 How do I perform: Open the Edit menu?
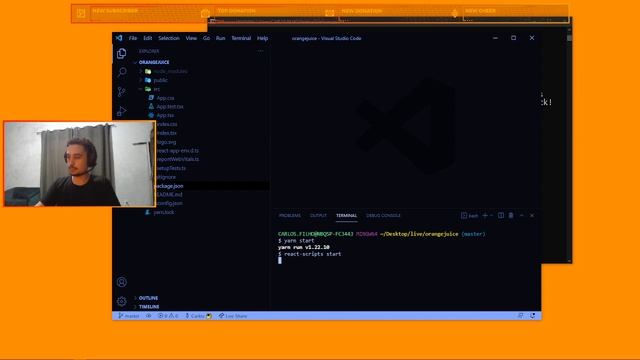click(148, 38)
